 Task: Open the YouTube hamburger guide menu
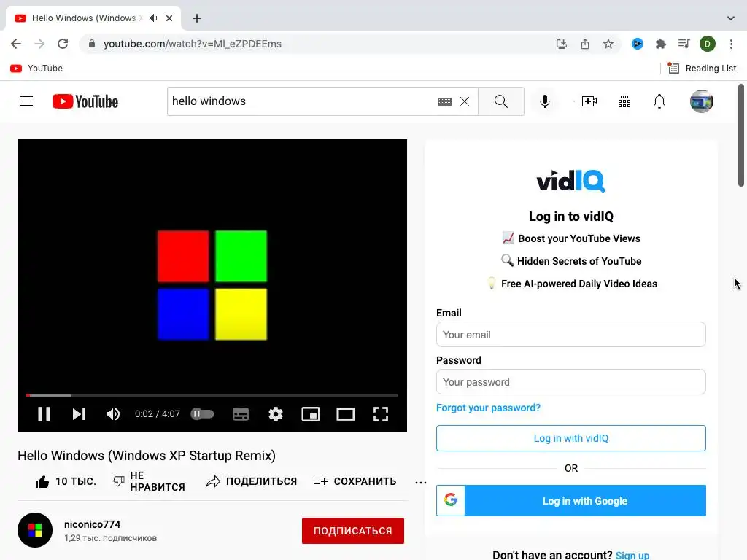coord(26,101)
